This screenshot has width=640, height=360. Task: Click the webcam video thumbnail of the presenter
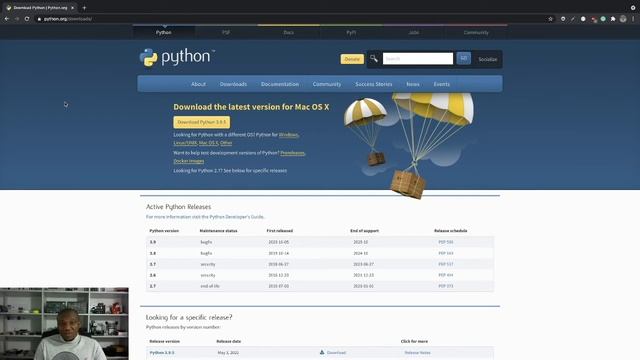64,324
